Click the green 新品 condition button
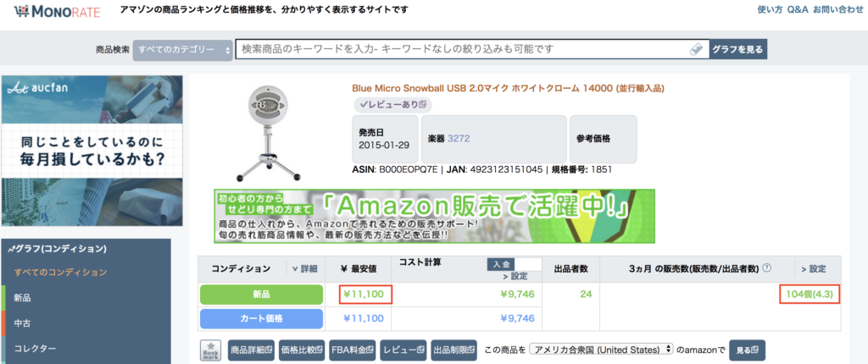 (261, 295)
